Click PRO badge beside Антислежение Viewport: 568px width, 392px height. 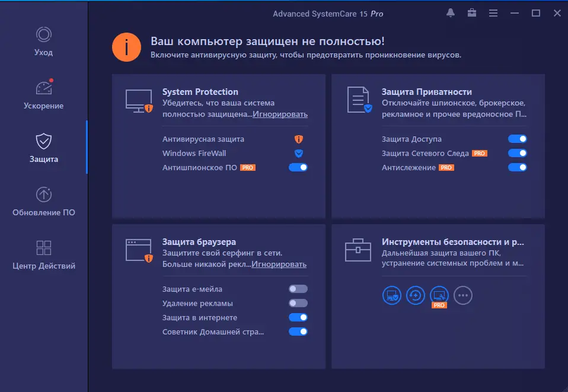[x=446, y=168]
